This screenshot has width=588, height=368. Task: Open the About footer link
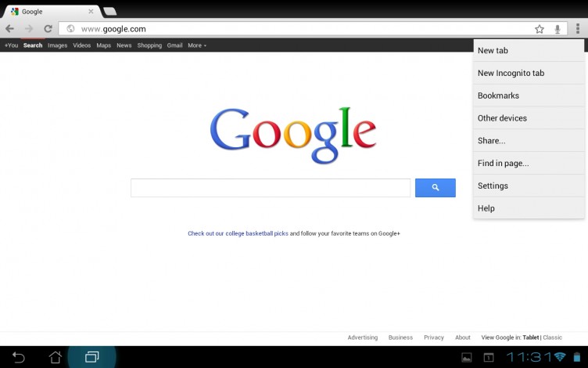tap(463, 337)
